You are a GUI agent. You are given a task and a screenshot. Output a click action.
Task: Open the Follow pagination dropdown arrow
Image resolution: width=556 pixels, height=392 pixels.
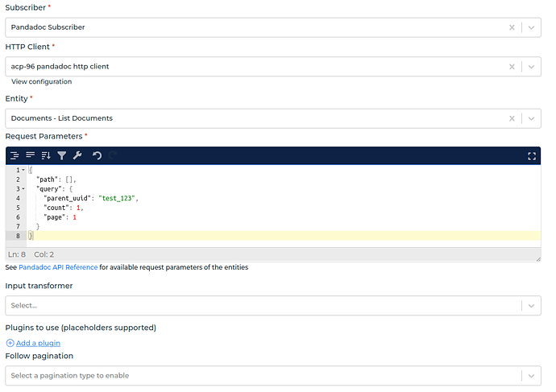click(x=531, y=376)
